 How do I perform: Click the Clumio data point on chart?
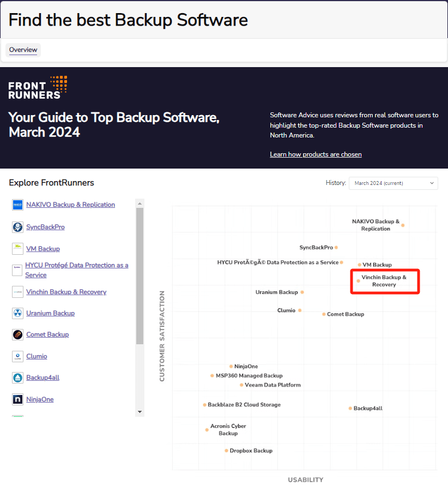(300, 310)
